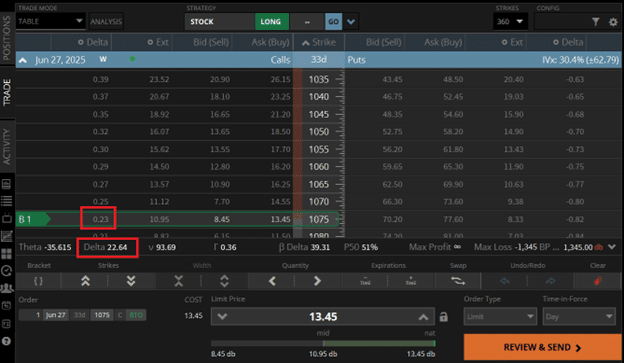Lower limit price with down chevron
Viewport: 624px width, 363px height.
click(222, 317)
